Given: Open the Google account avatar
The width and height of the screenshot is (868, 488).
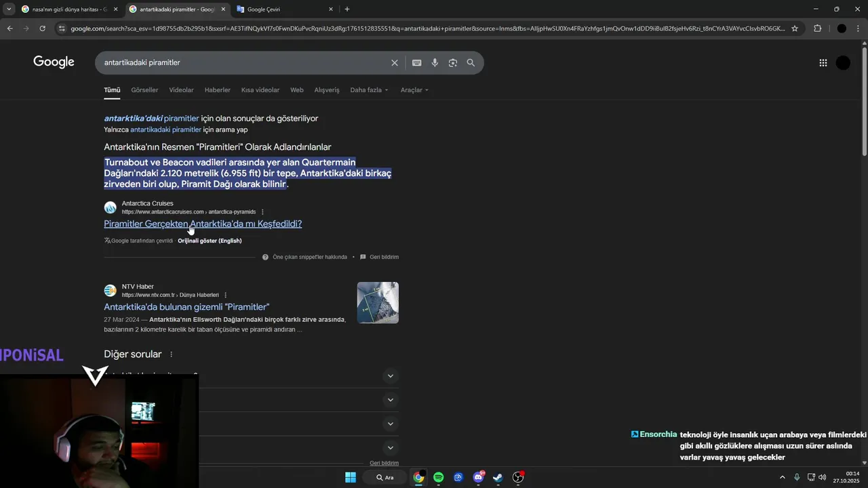Looking at the screenshot, I should [843, 62].
